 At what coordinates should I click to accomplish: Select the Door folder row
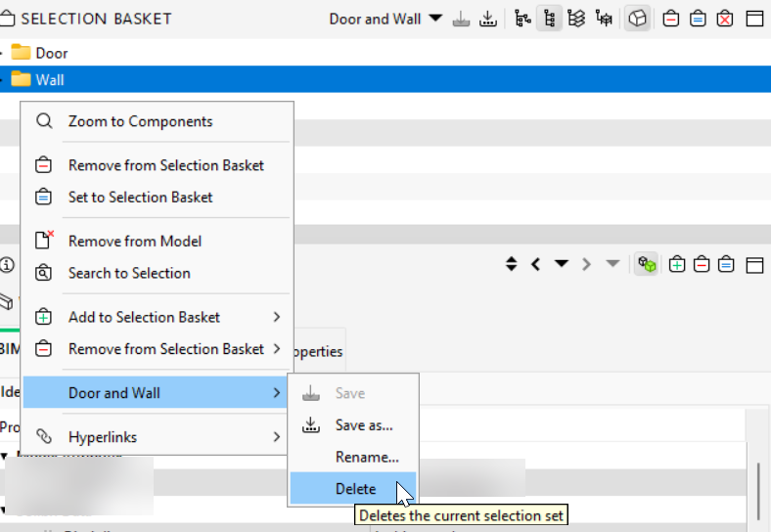click(x=385, y=53)
